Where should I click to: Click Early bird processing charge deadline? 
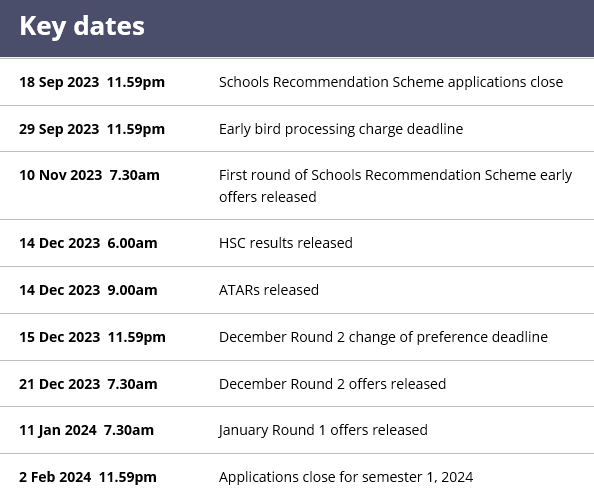341,129
